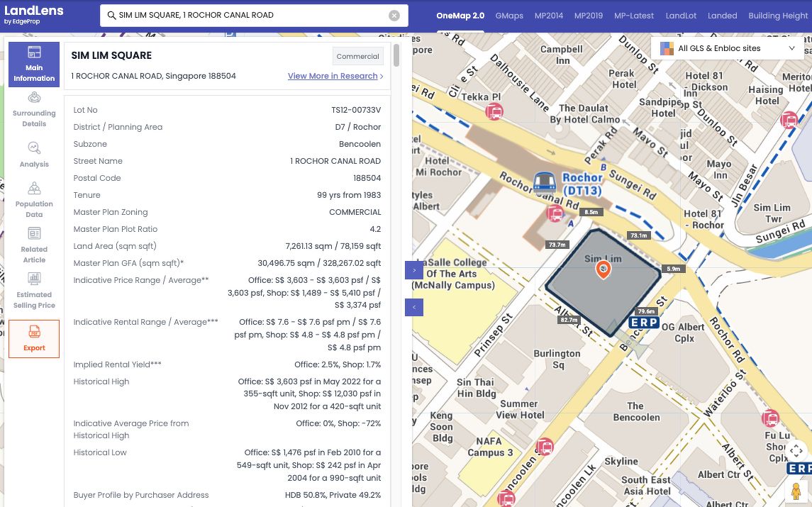This screenshot has height=507, width=812.
Task: Click the GLS & Enbloc layer color icon
Action: click(x=667, y=49)
